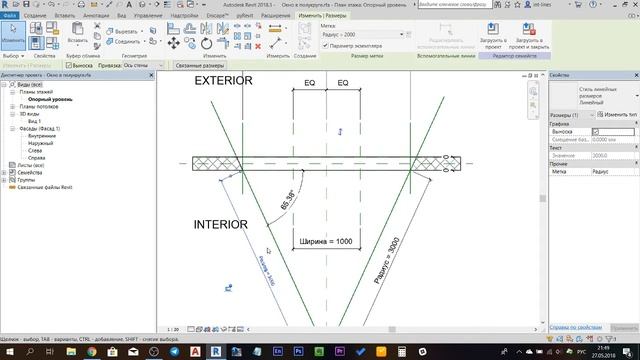Select Наружный elevation in project browser

[x=40, y=143]
